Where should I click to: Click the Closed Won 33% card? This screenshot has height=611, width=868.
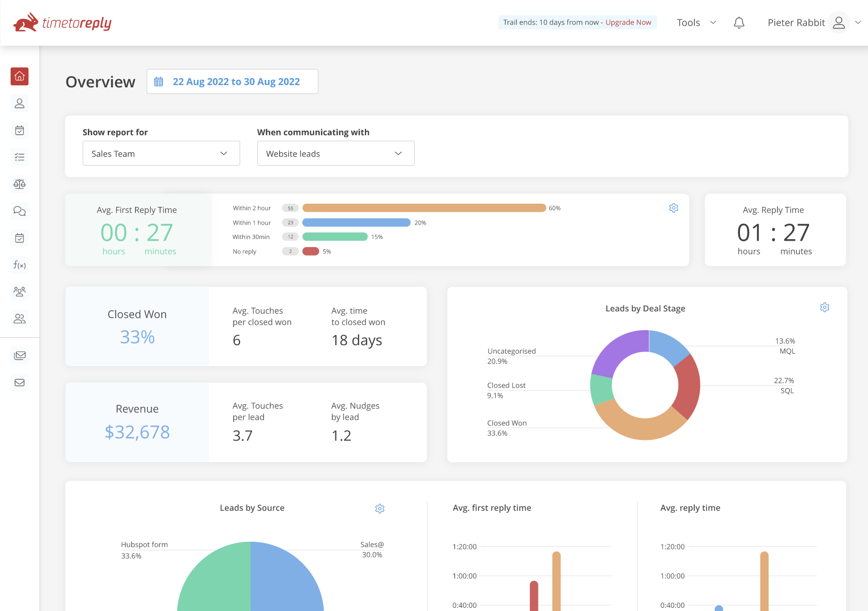tap(137, 326)
